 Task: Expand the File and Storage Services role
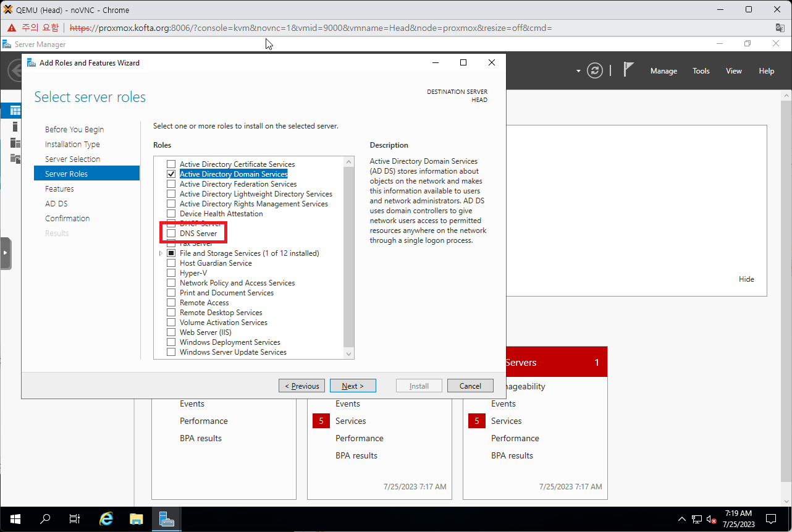(x=161, y=253)
